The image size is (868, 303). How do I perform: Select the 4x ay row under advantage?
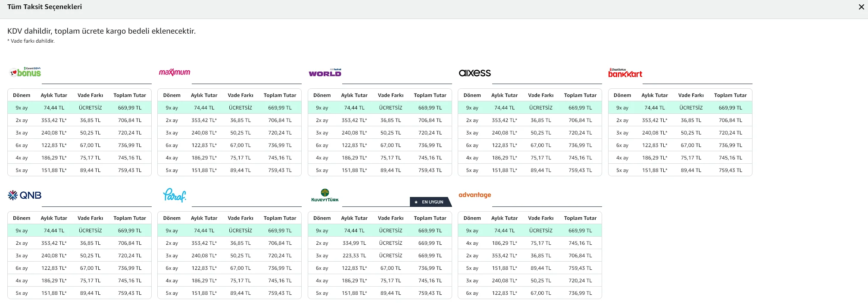(x=530, y=243)
